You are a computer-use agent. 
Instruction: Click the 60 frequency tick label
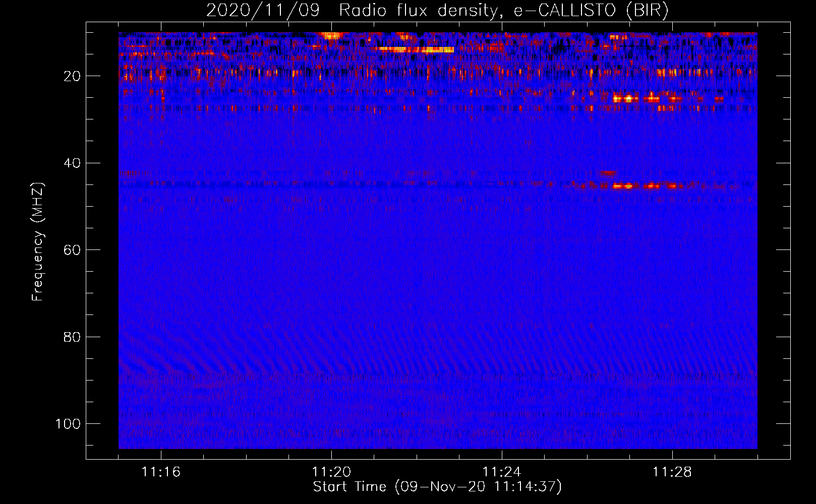pyautogui.click(x=73, y=250)
